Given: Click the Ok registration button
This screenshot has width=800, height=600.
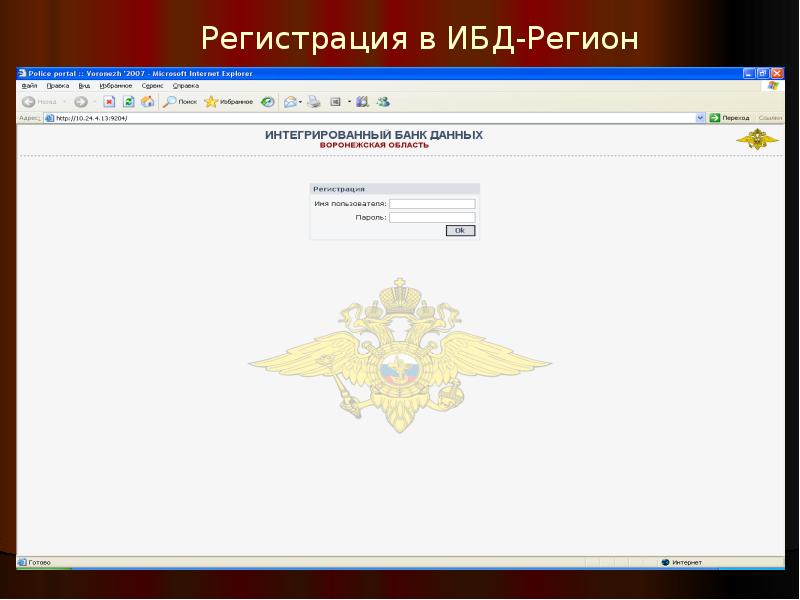Looking at the screenshot, I should (459, 230).
